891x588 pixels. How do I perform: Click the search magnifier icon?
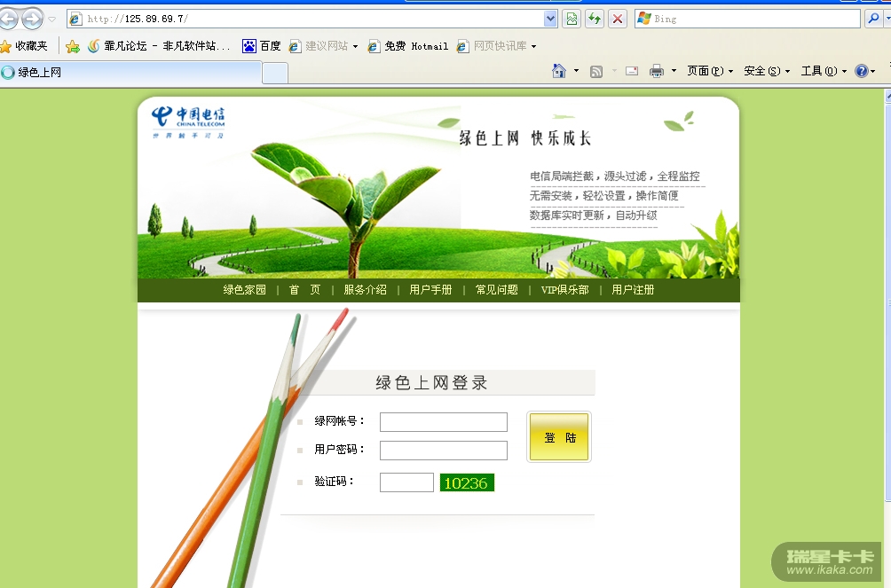(873, 19)
